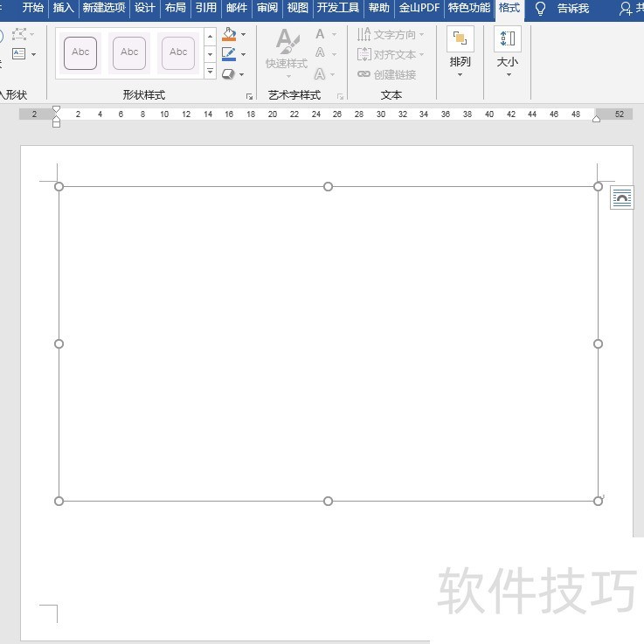Switch to the 邮件 tab
644x644 pixels.
click(x=237, y=8)
